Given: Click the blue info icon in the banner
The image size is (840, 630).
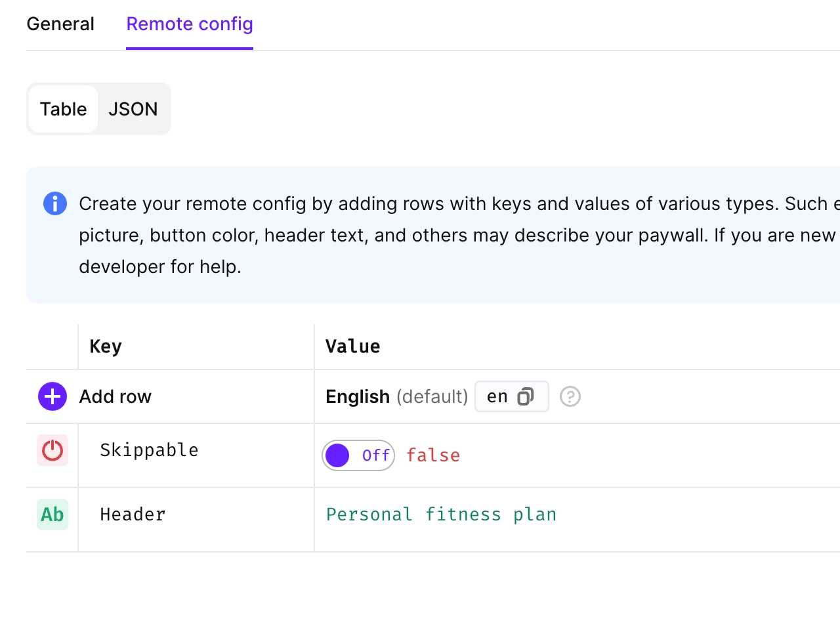Looking at the screenshot, I should click(55, 203).
